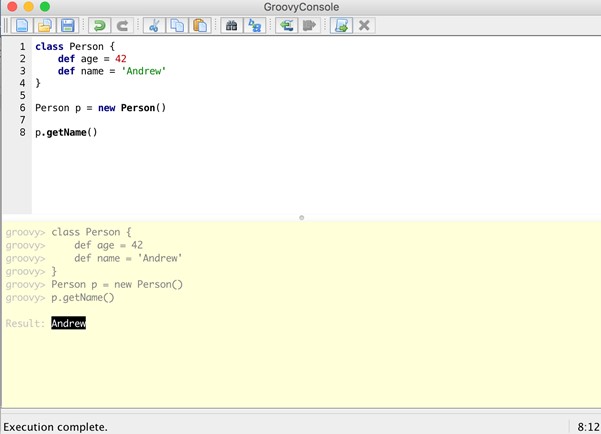The image size is (601, 434).
Task: Click the GroovyConsole window title
Action: click(301, 7)
